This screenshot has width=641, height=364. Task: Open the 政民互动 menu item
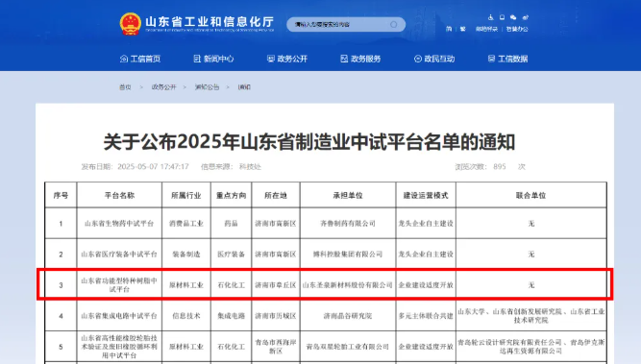pyautogui.click(x=439, y=59)
